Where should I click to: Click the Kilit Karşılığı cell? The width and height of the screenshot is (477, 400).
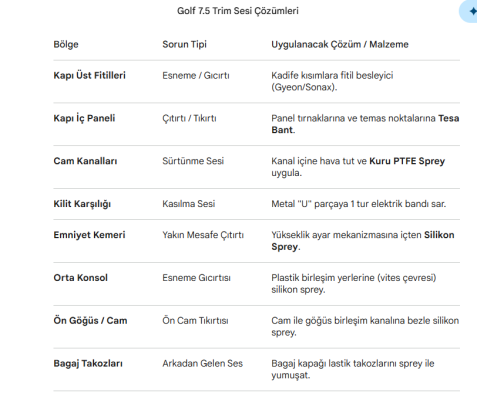(x=82, y=204)
